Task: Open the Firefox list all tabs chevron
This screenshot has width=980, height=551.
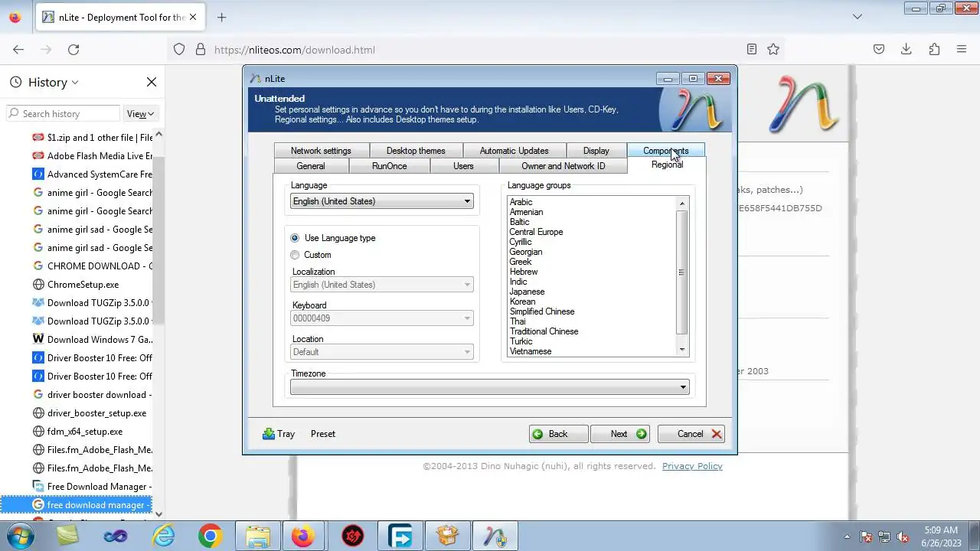Action: 857,17
